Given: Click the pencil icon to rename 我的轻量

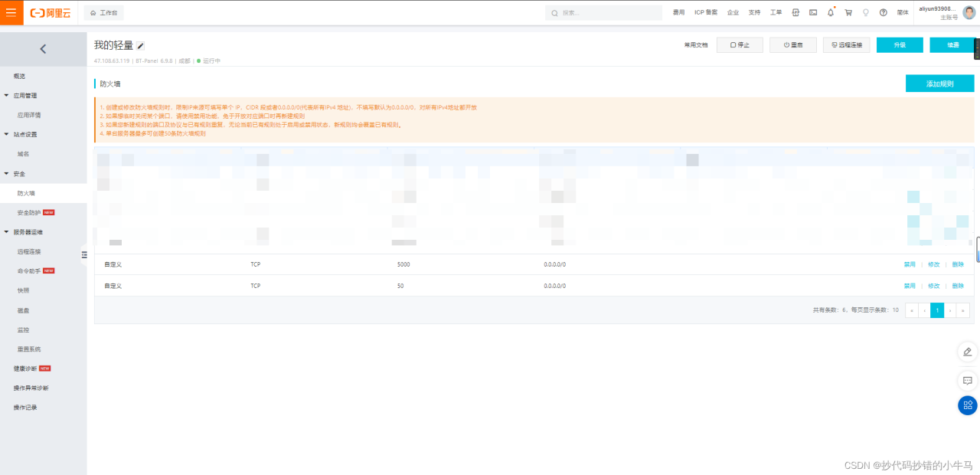Looking at the screenshot, I should tap(141, 46).
